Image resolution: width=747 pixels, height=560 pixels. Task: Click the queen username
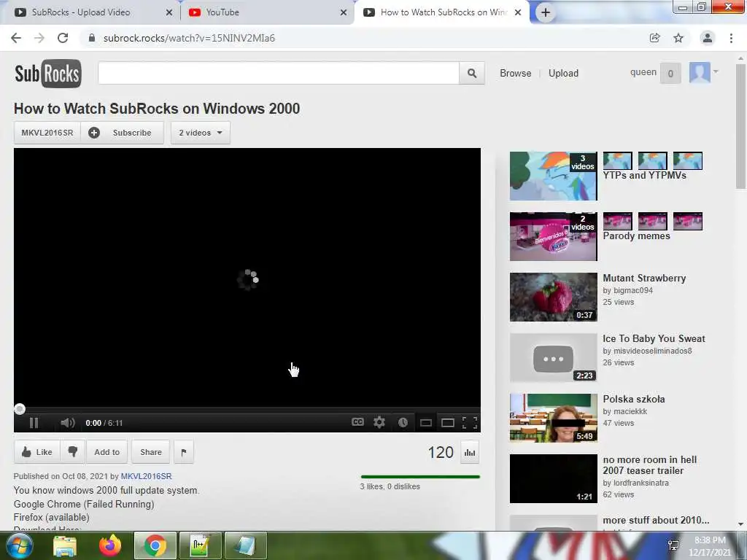point(643,72)
